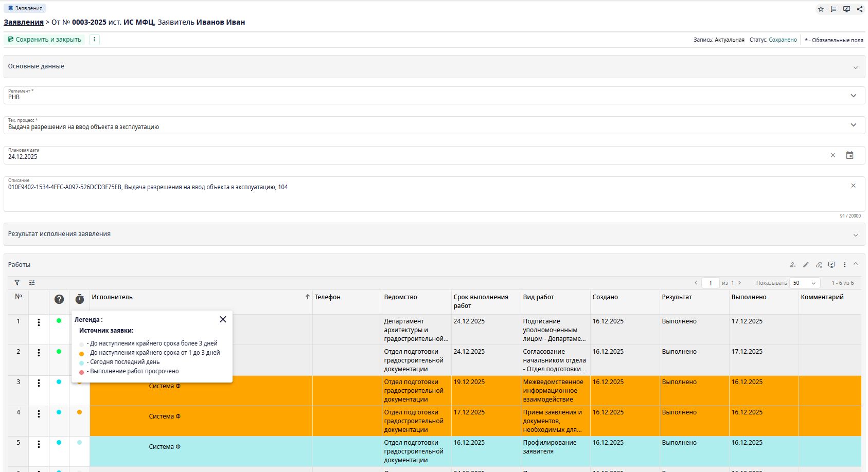Click the stopwatch column header icon
868x472 pixels.
pyautogui.click(x=79, y=299)
